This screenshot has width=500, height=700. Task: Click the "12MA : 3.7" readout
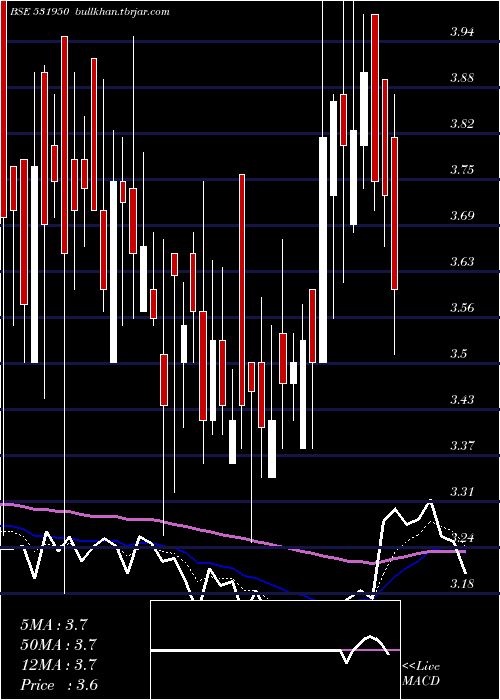[x=58, y=665]
